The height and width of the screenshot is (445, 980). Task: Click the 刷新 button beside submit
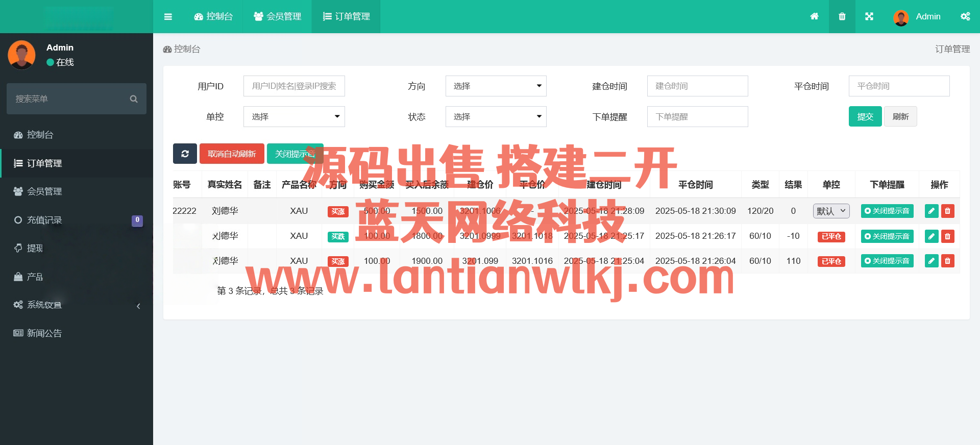[x=900, y=117]
